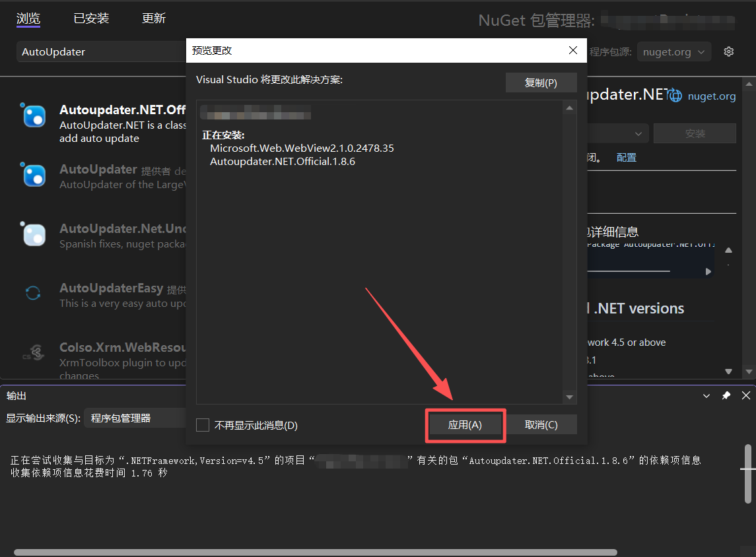Screen dimensions: 756x557
Task: Select the Autoupdater.NET.Official package icon
Action: 34,116
